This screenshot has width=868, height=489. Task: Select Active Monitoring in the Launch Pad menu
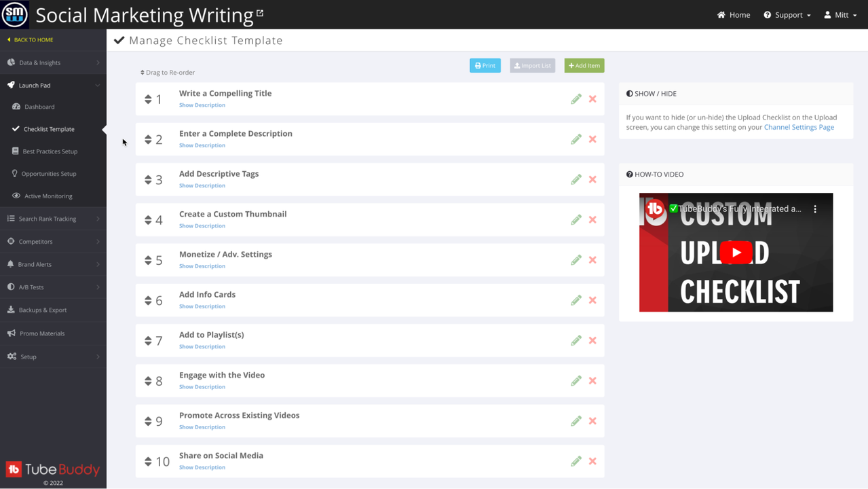click(48, 196)
